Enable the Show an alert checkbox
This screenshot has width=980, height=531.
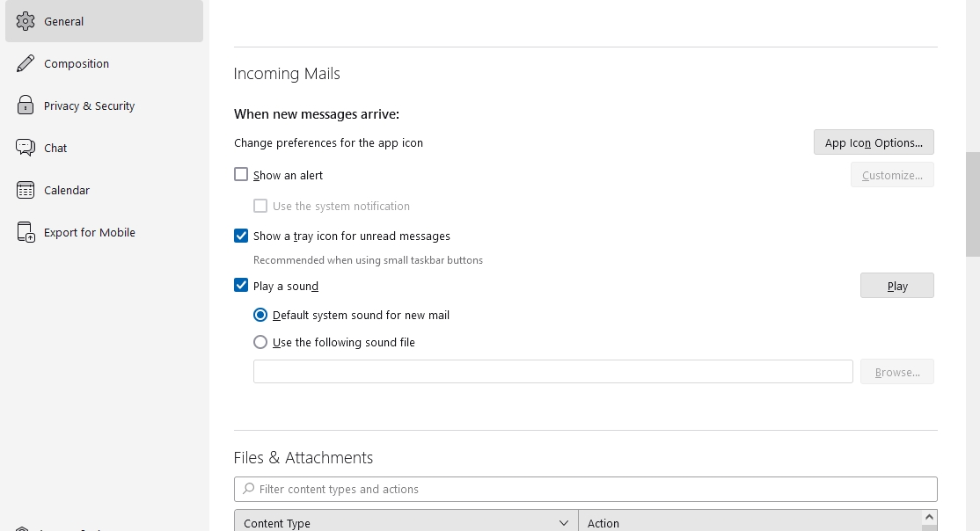[241, 175]
